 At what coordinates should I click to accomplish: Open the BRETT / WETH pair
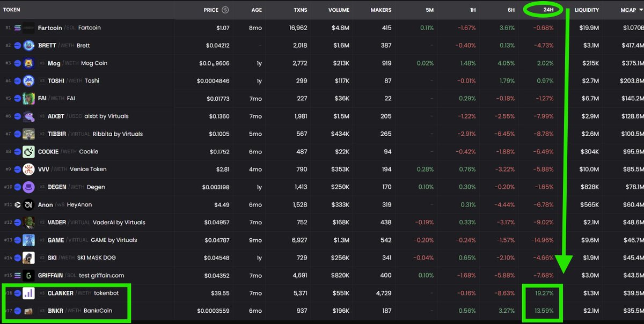click(x=322, y=46)
